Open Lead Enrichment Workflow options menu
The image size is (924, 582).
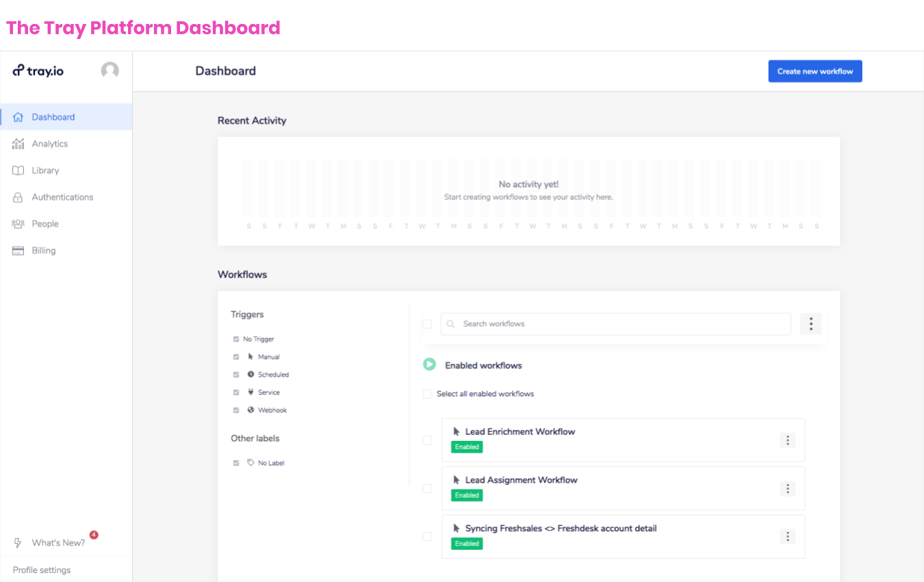tap(788, 440)
